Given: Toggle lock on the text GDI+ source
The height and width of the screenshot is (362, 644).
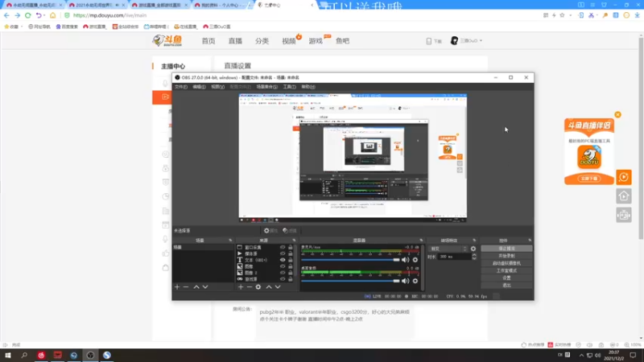Looking at the screenshot, I should click(291, 260).
